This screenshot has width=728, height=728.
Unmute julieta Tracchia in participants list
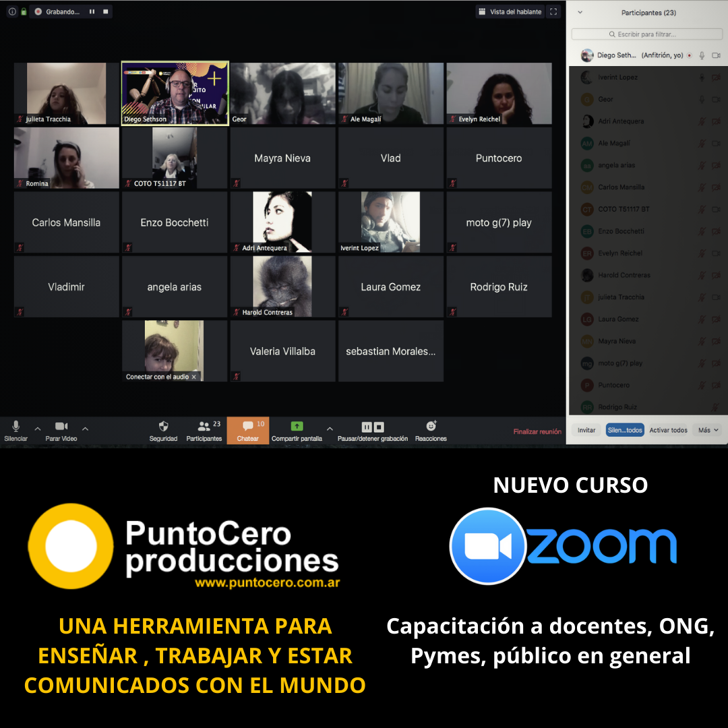(702, 298)
